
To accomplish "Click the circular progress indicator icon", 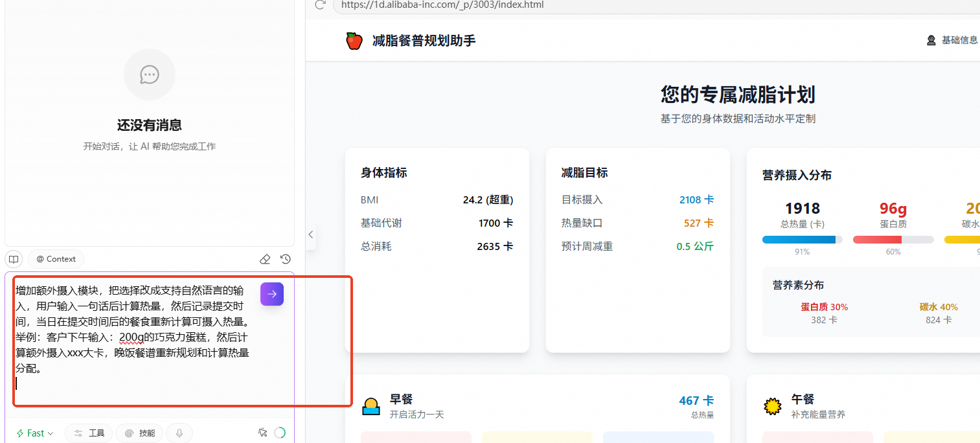I will click(x=280, y=433).
